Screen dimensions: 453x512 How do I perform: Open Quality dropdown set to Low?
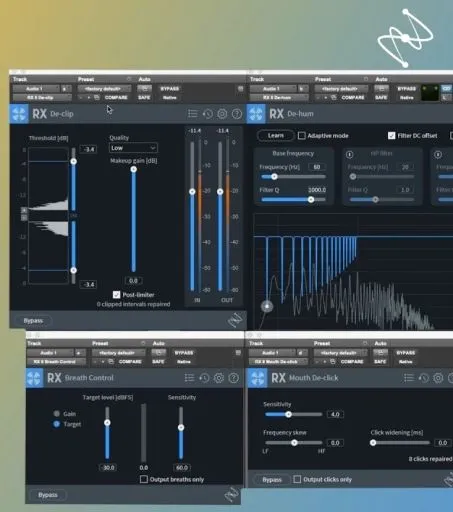tap(133, 148)
